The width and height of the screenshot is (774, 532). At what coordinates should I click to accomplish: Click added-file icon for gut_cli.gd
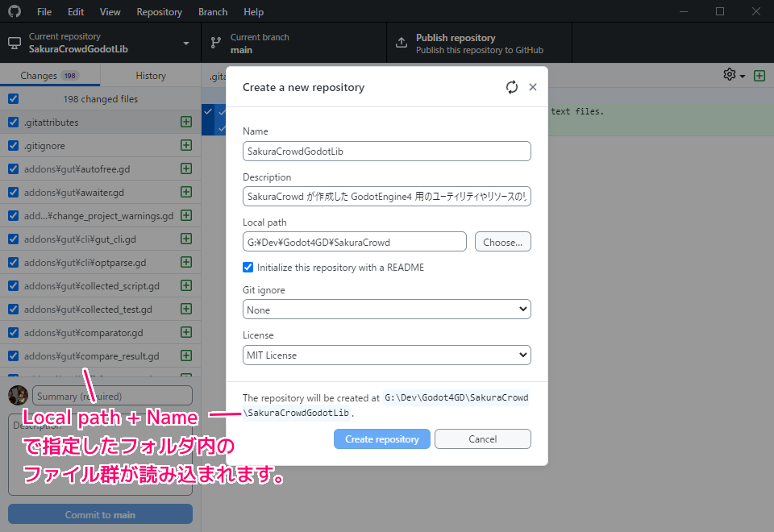(x=186, y=239)
